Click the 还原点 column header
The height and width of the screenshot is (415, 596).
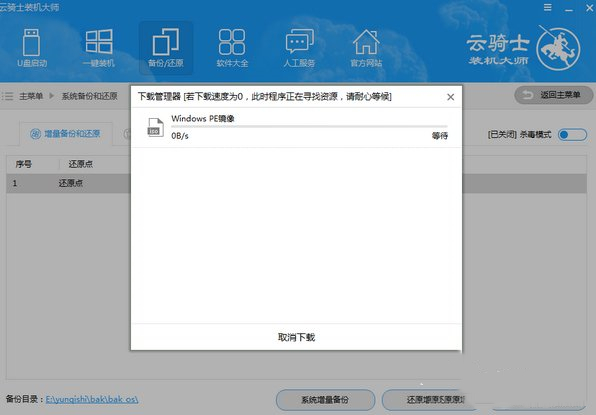(x=81, y=164)
